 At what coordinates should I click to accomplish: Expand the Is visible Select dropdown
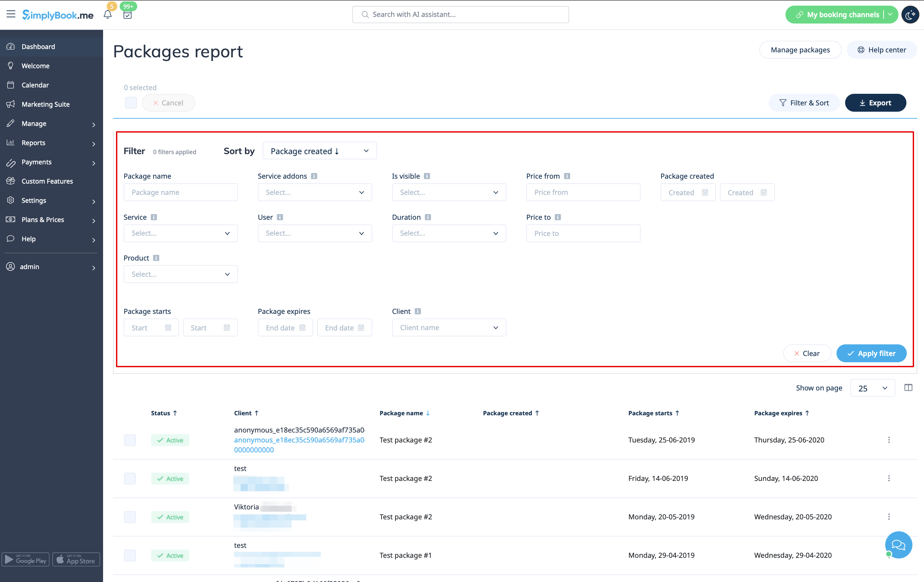[448, 192]
